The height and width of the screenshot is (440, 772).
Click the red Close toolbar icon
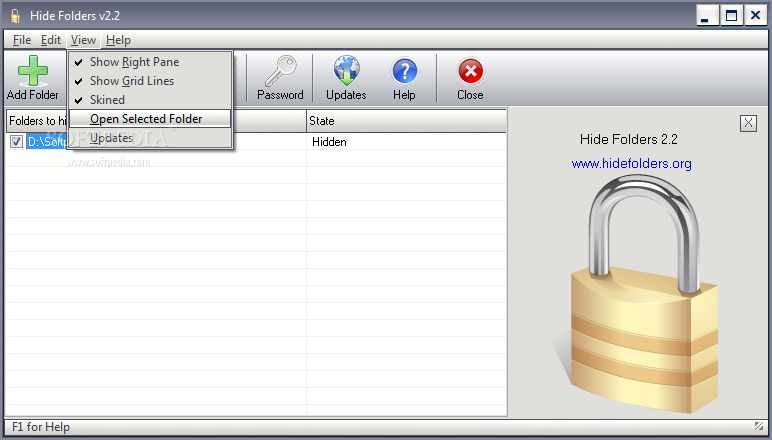(x=470, y=71)
